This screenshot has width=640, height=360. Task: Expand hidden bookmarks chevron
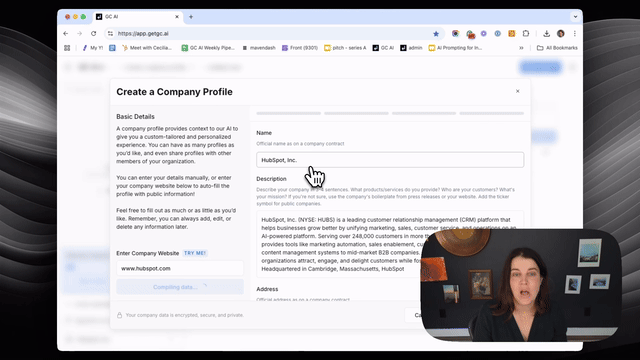point(521,48)
